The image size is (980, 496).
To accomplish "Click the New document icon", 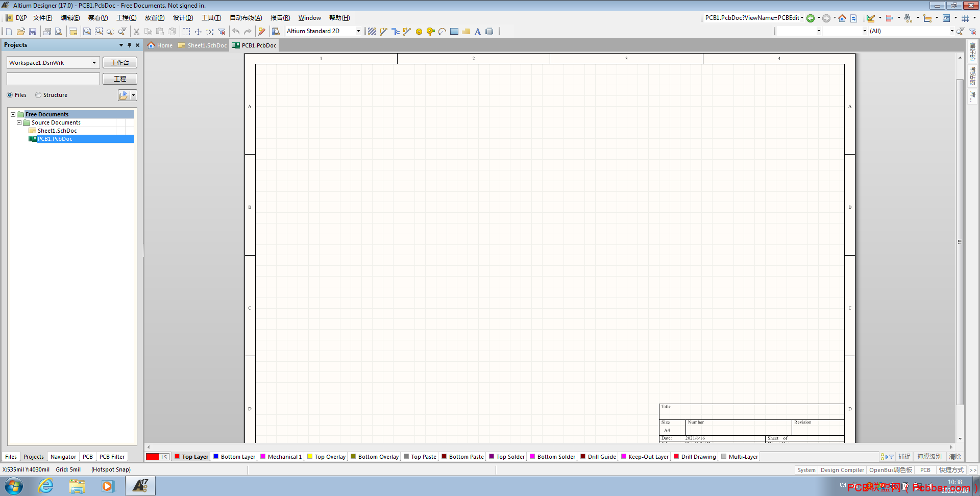I will point(9,32).
